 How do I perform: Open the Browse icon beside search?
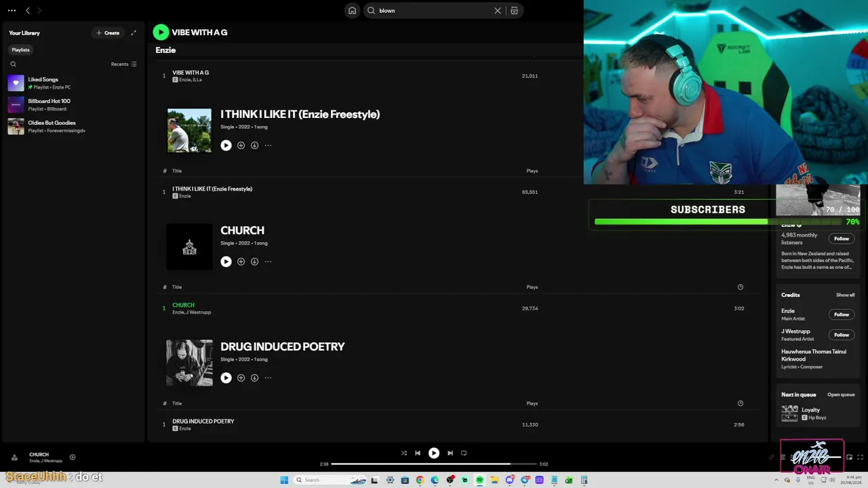(515, 10)
